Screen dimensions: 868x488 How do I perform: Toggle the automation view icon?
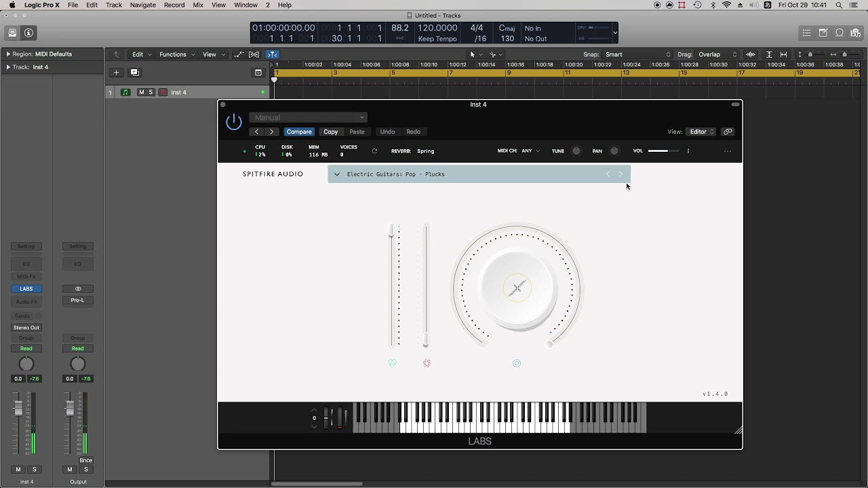[239, 54]
